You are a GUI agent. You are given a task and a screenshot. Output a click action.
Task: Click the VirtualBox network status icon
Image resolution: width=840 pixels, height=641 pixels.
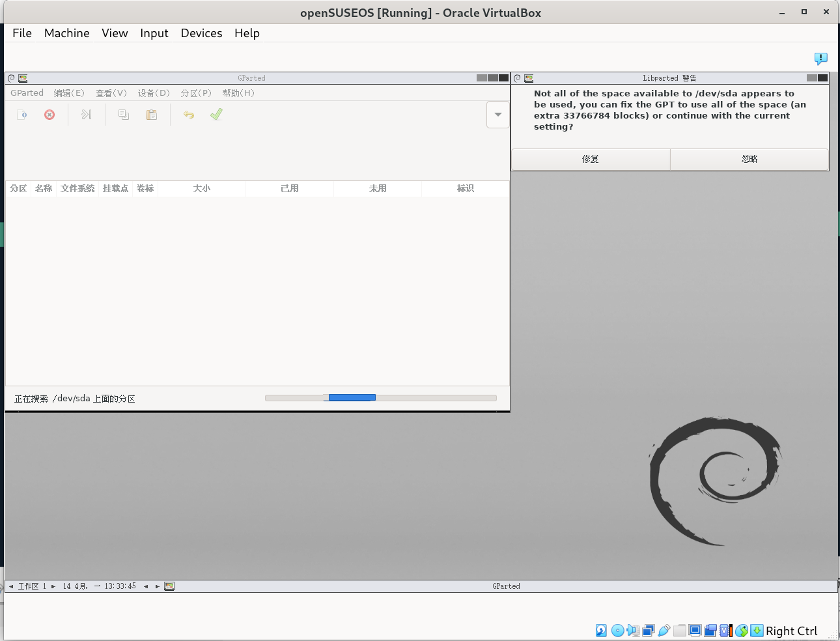pyautogui.click(x=649, y=631)
